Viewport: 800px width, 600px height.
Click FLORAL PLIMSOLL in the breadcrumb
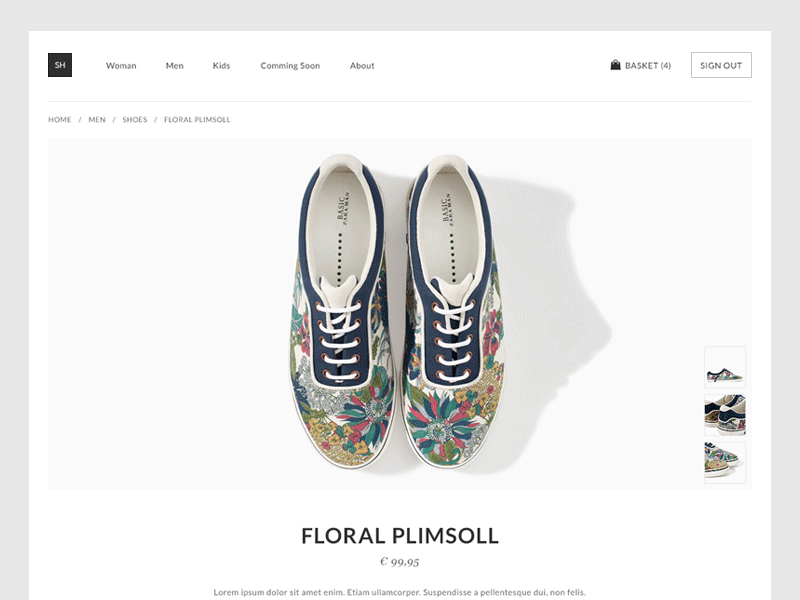(196, 119)
